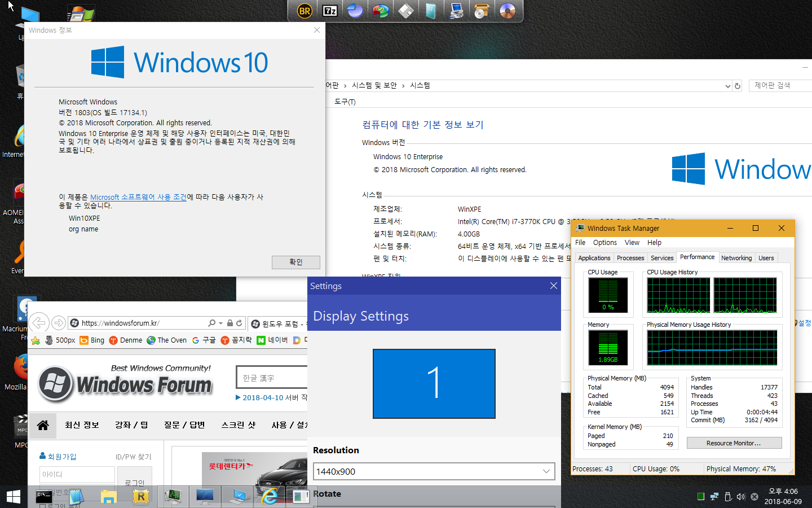Click the browser back arrow button
The width and height of the screenshot is (812, 508).
click(39, 323)
